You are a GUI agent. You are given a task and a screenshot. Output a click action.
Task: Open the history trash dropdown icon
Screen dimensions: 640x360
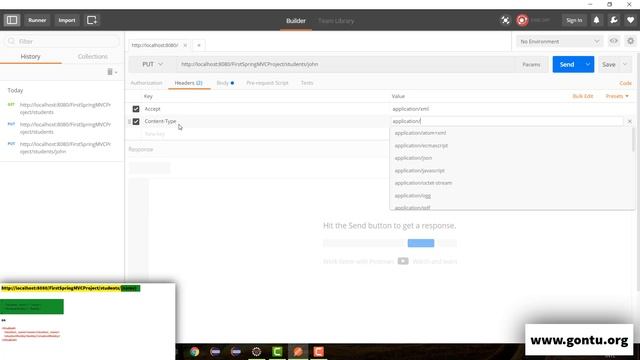pos(112,72)
